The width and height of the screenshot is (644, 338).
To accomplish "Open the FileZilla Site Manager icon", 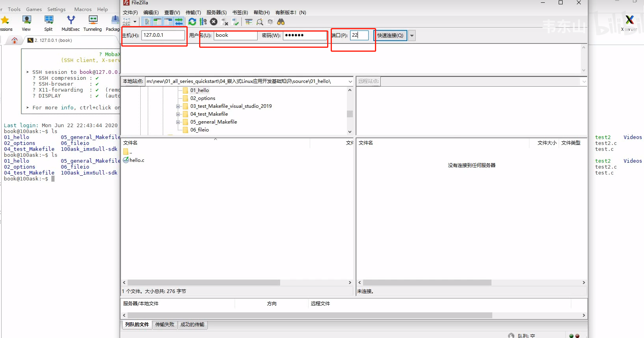I will 126,22.
